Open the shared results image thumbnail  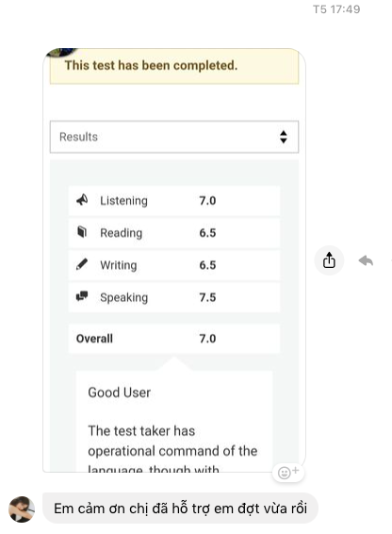174,260
